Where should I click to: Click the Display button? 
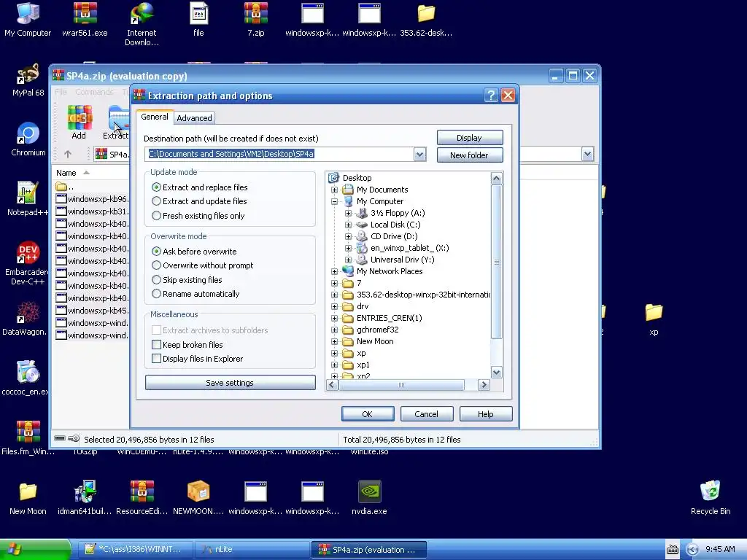(470, 138)
